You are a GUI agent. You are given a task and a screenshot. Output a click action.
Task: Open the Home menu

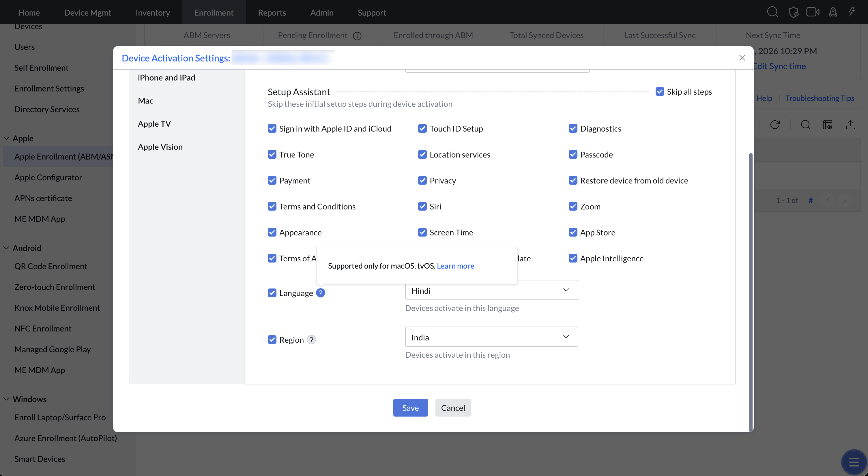29,12
